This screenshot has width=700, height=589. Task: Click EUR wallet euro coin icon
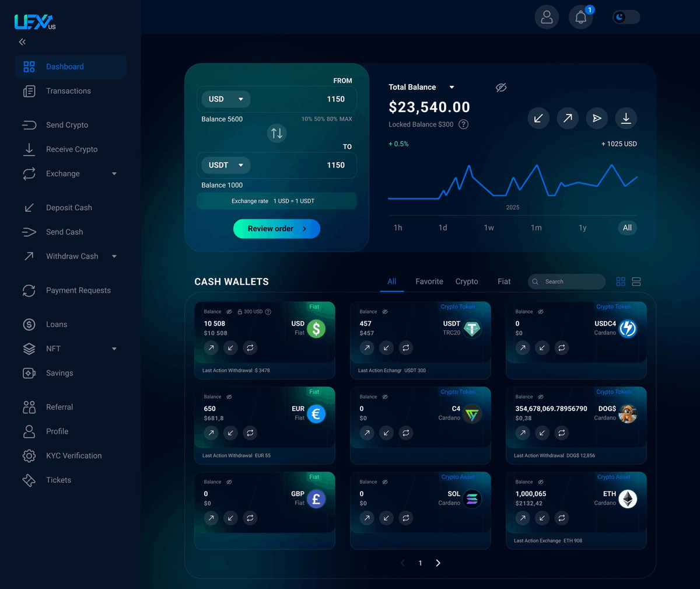[316, 414]
